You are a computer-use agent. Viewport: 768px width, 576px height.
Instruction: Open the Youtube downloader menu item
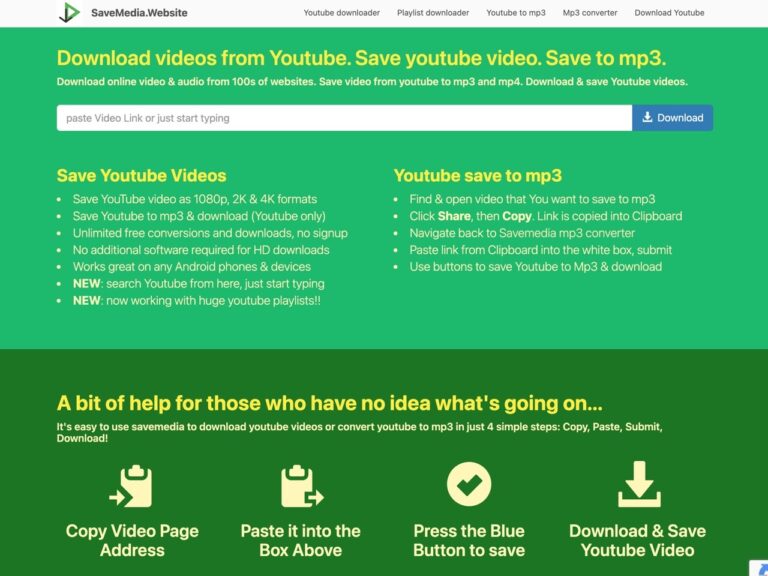pyautogui.click(x=341, y=13)
